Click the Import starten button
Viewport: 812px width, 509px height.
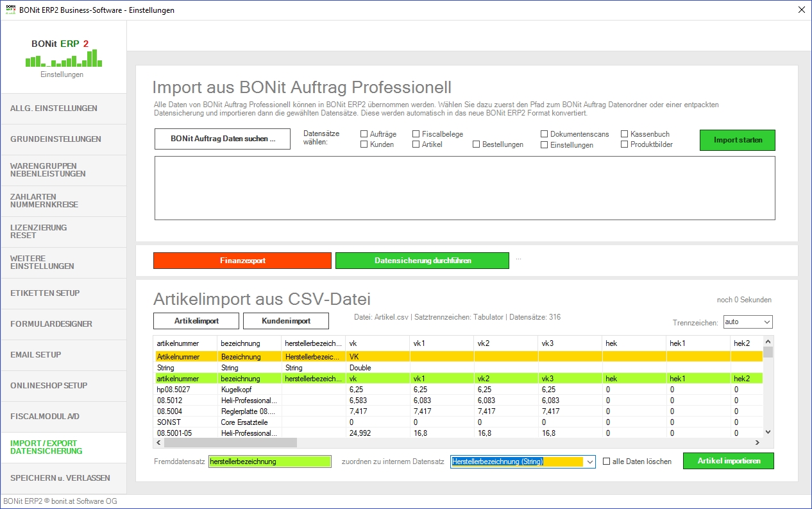point(737,140)
